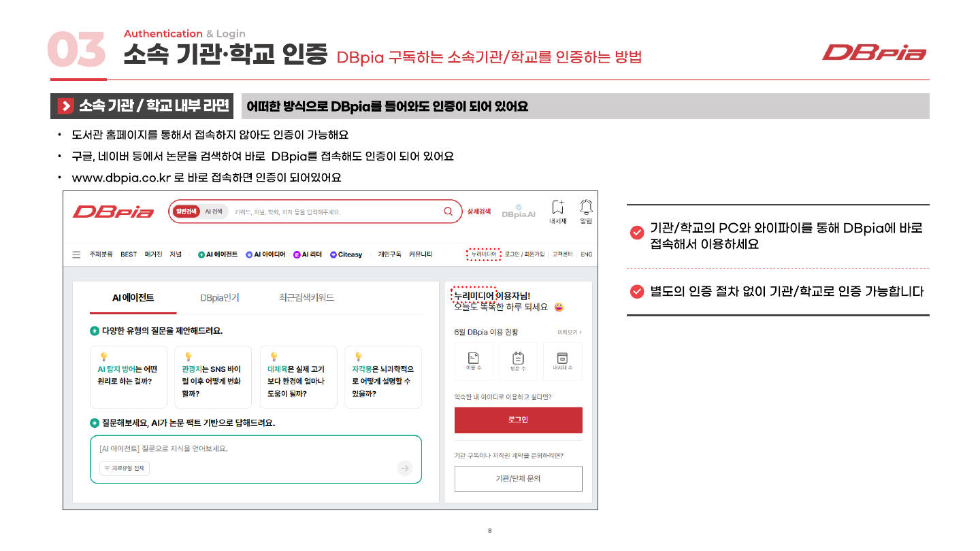Switch search mode to AI 검색

point(214,212)
